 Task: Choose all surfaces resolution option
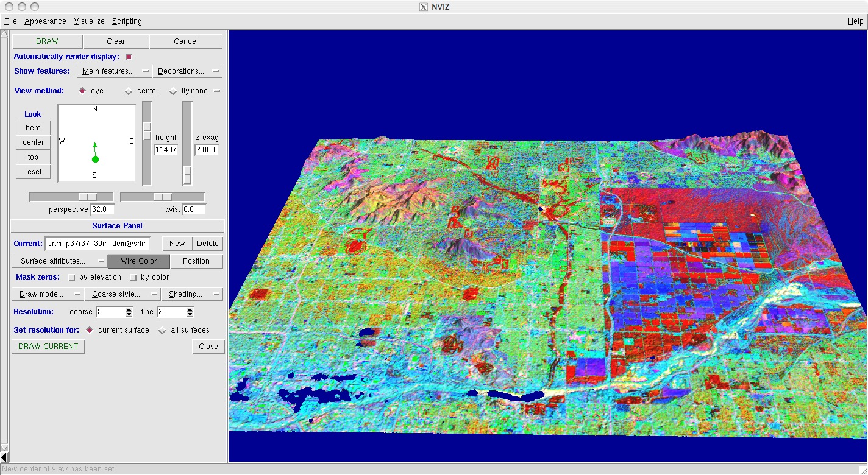point(162,330)
